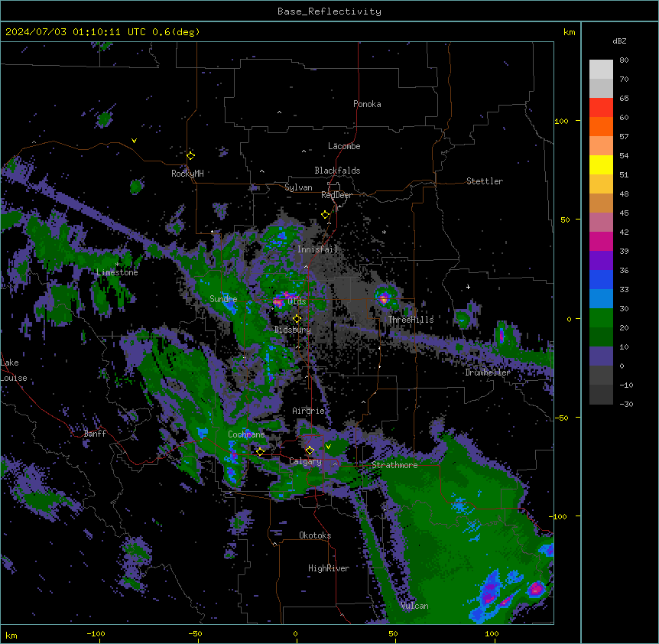The height and width of the screenshot is (644, 659).
Task: Select the Banff label
Action: pyautogui.click(x=95, y=434)
